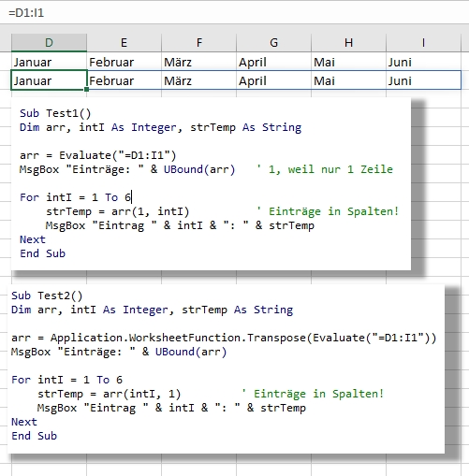469x476 pixels.
Task: Click cell Juni in second row
Action: click(x=423, y=80)
